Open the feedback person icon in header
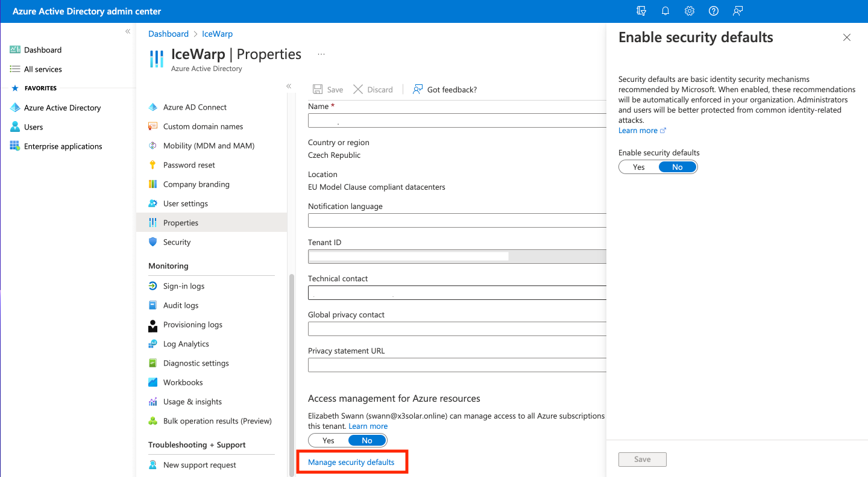This screenshot has width=868, height=477. (738, 11)
